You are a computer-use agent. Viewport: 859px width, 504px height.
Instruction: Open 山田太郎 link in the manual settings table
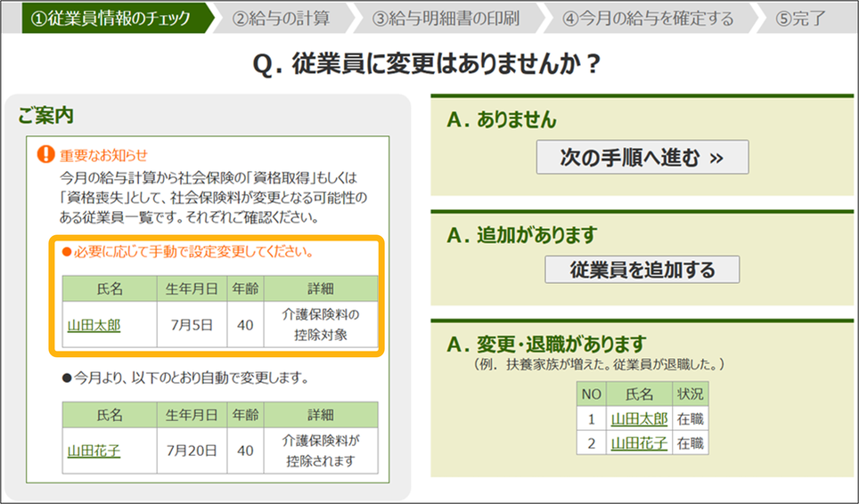(94, 325)
